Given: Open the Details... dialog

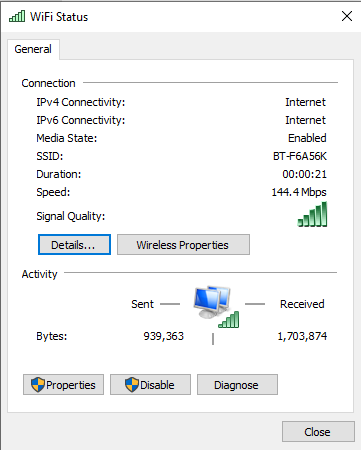Looking at the screenshot, I should tap(74, 245).
